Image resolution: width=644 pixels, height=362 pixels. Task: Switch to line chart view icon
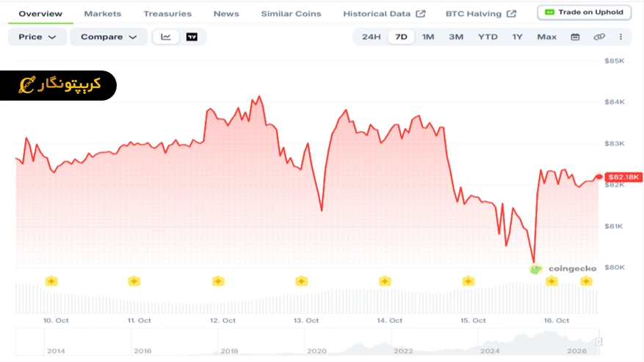(166, 37)
